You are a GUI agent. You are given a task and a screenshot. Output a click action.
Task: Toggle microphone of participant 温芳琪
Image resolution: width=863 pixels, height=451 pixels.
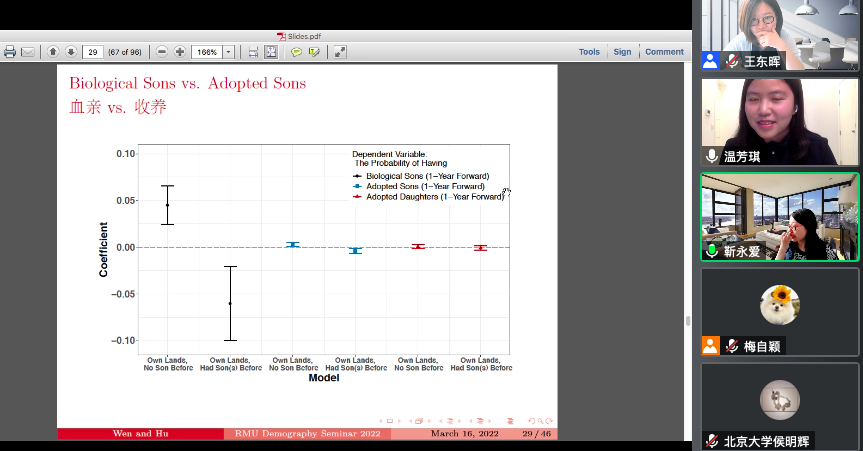[x=712, y=156]
